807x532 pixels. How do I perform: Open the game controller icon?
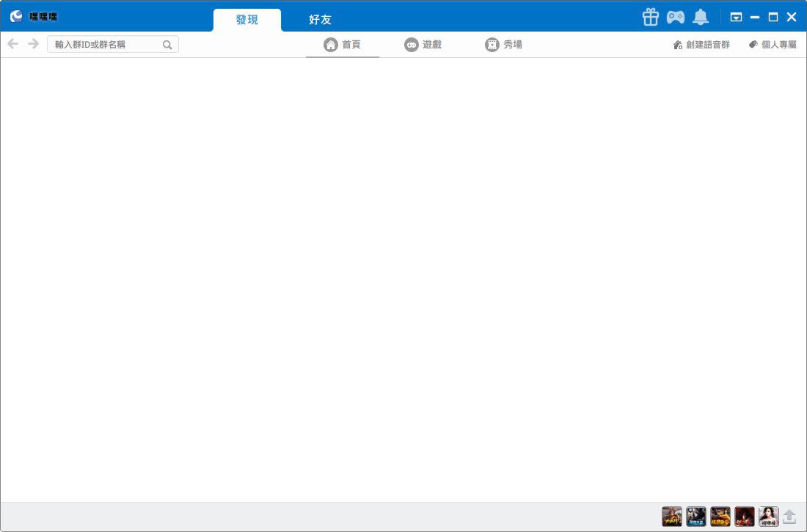675,17
